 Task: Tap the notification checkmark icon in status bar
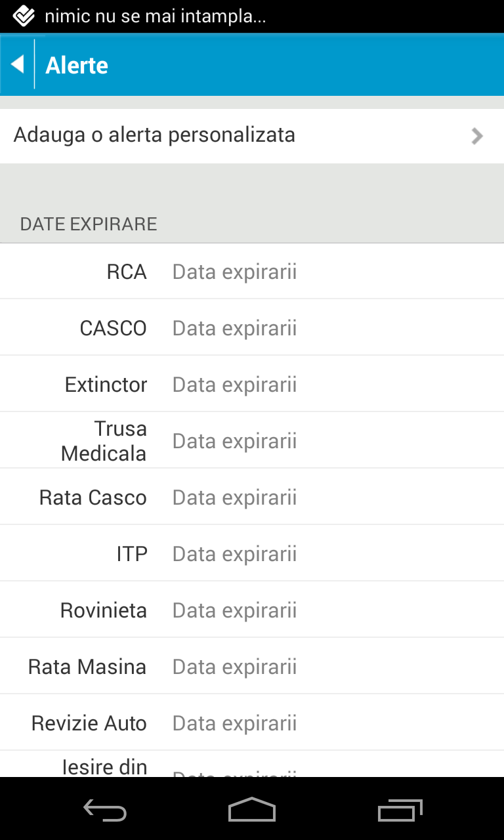pos(24,16)
